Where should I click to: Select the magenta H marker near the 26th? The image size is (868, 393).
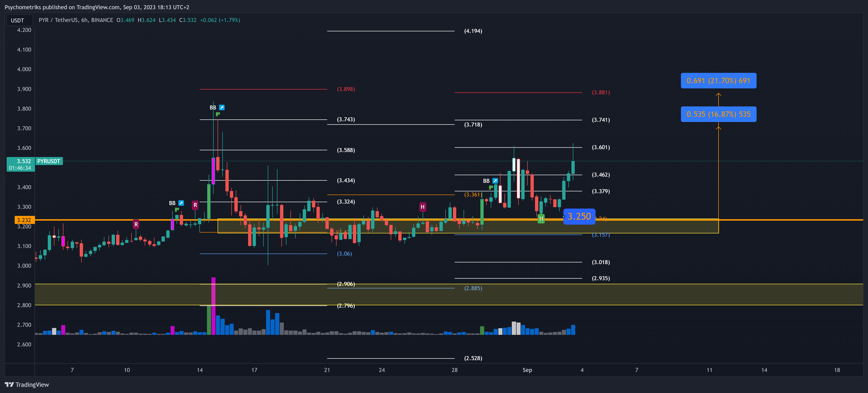[x=423, y=207]
